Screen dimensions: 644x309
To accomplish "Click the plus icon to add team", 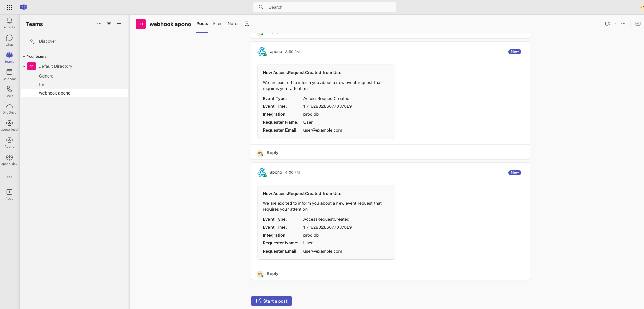I will click(119, 24).
